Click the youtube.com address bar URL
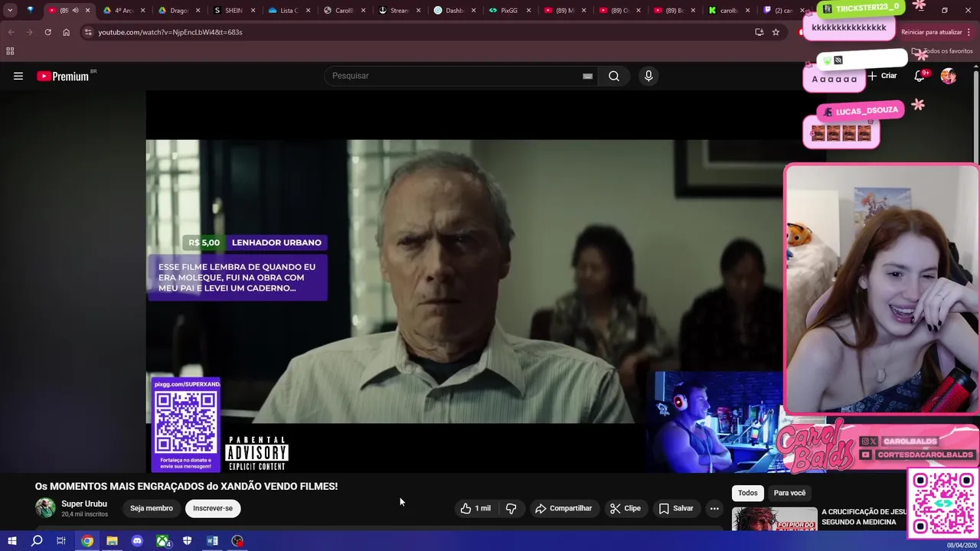This screenshot has width=980, height=551. (x=170, y=32)
